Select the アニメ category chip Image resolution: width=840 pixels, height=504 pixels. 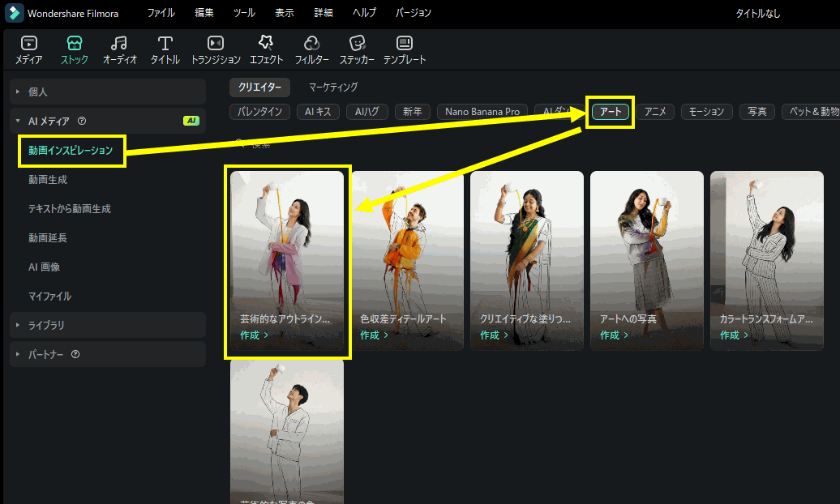655,111
